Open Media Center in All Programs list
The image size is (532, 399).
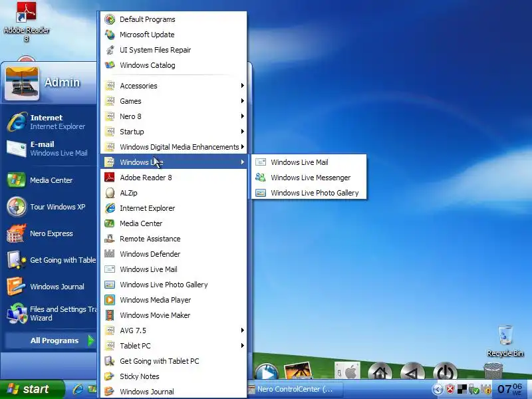click(x=174, y=223)
